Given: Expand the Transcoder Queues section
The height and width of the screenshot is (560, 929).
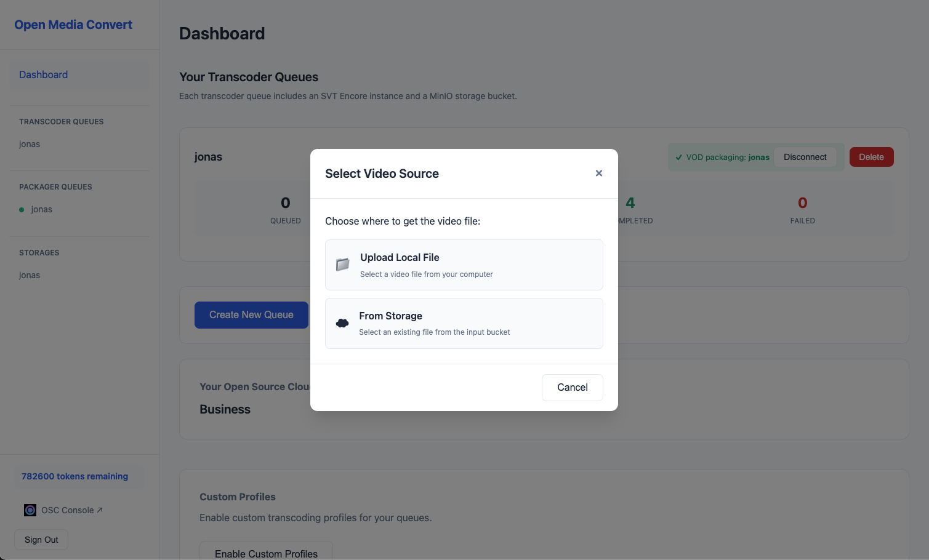Looking at the screenshot, I should point(61,121).
